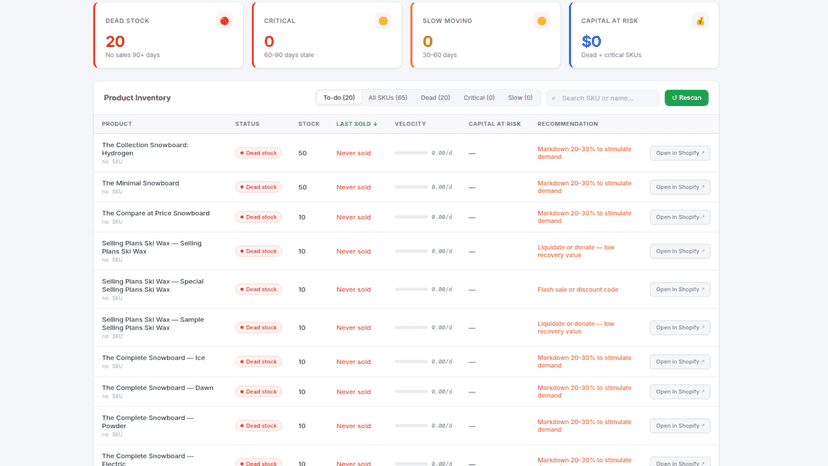Image resolution: width=828 pixels, height=466 pixels.
Task: Open The Compare at Price Snowboard in Shopify
Action: pyautogui.click(x=680, y=217)
